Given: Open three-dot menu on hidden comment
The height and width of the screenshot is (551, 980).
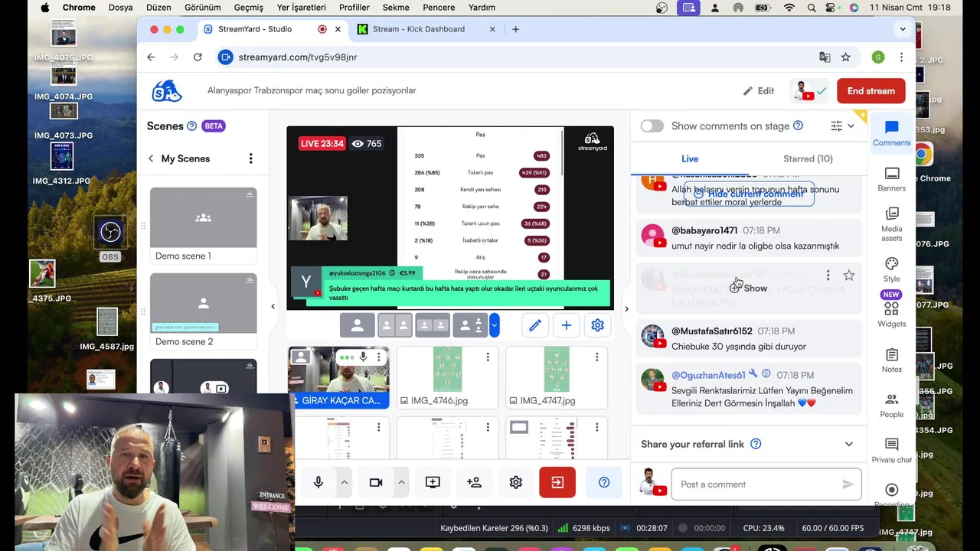Looking at the screenshot, I should click(828, 275).
